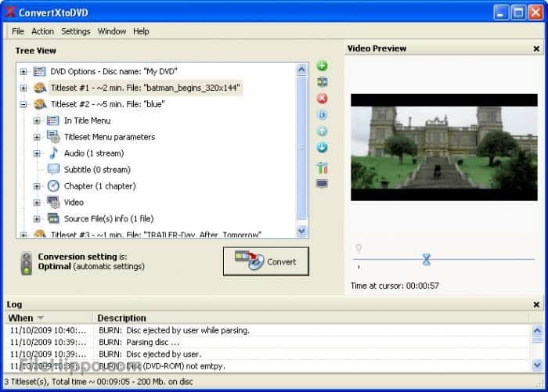
Task: Sort log by When column
Action: click(49, 318)
